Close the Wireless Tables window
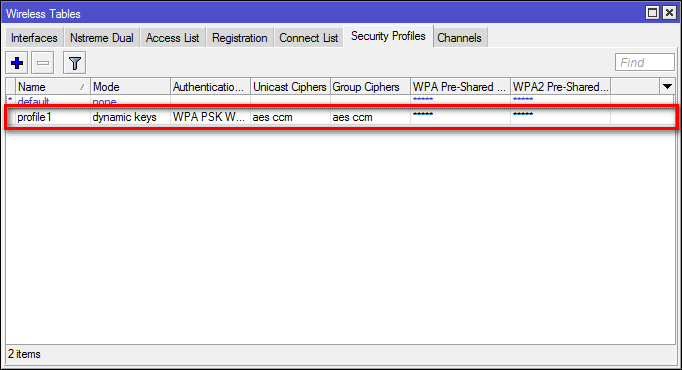Image resolution: width=682 pixels, height=370 pixels. 669,13
